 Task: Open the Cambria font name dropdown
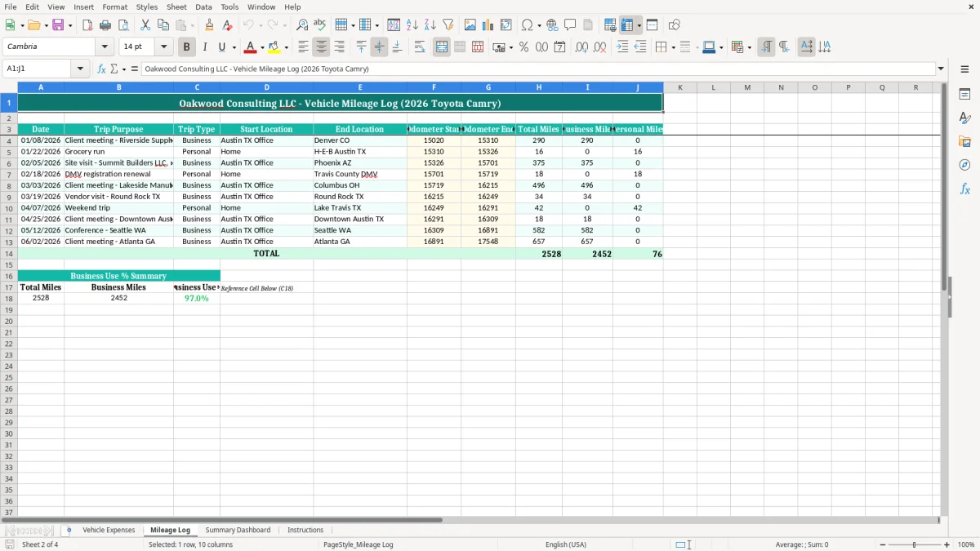coord(105,47)
